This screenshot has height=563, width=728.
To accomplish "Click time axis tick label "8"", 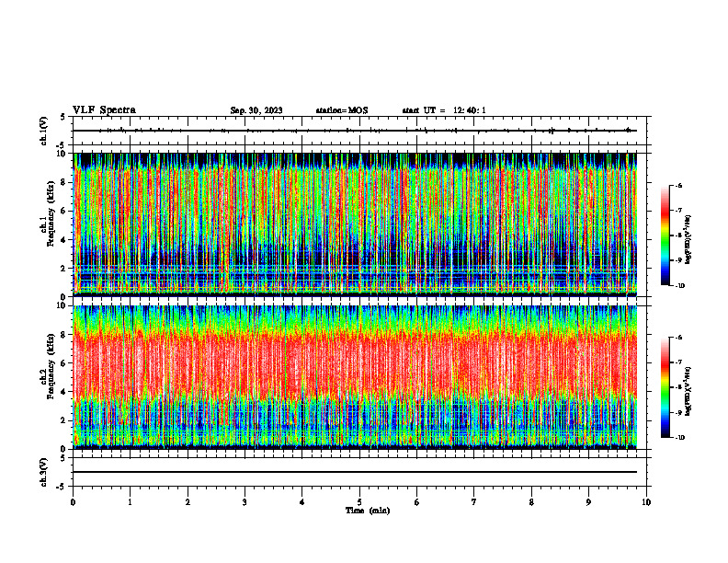I will 531,502.
